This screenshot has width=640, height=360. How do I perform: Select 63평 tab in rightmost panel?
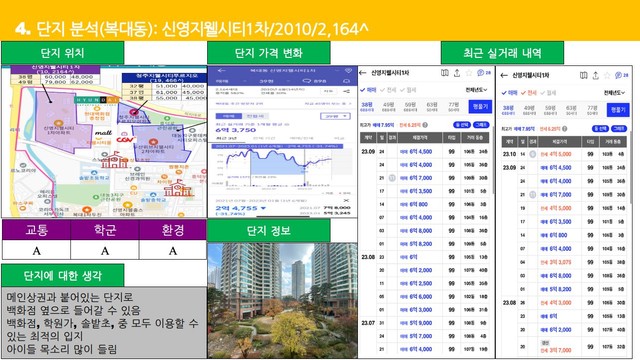pyautogui.click(x=571, y=110)
